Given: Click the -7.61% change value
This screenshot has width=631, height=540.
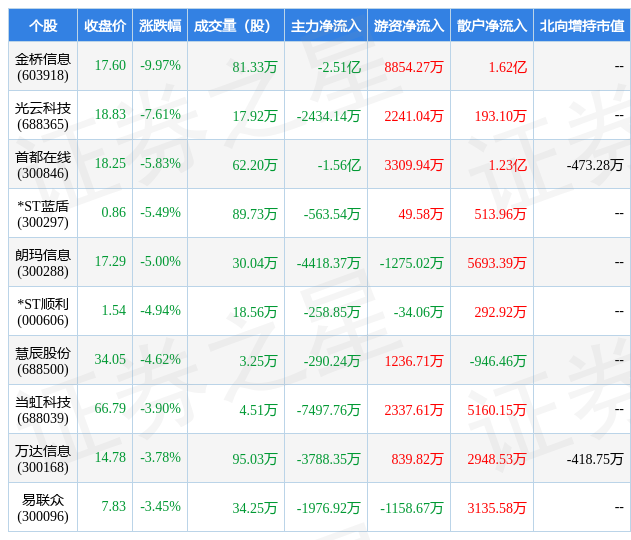Looking at the screenshot, I should click(160, 114).
